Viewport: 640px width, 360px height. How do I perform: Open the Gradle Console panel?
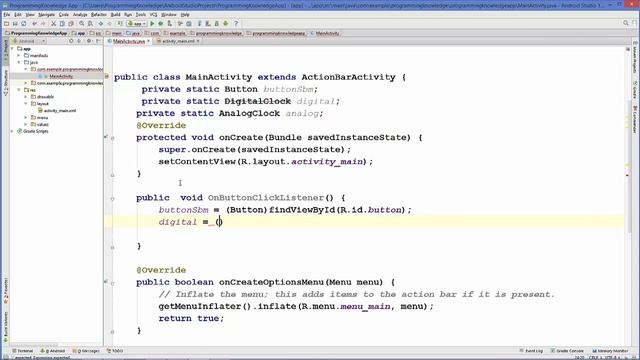point(567,351)
